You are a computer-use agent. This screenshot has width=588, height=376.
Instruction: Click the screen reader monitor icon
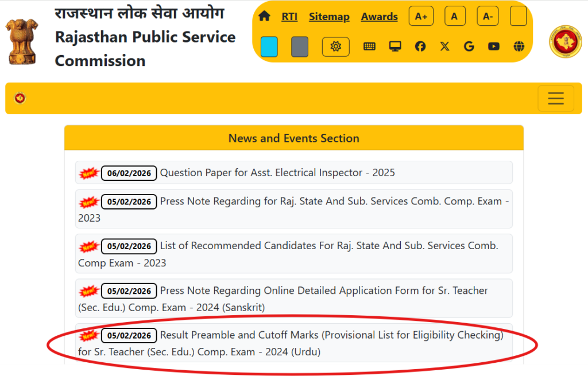coord(394,45)
